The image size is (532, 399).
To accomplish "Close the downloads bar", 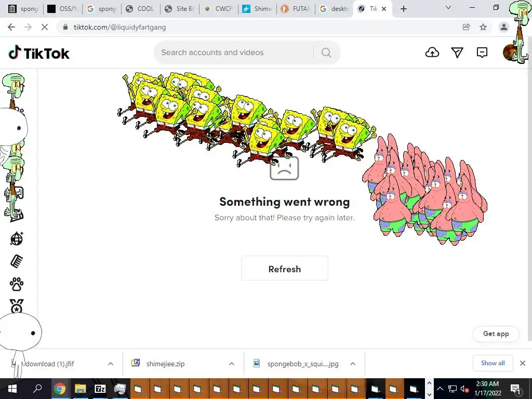I will point(523,363).
